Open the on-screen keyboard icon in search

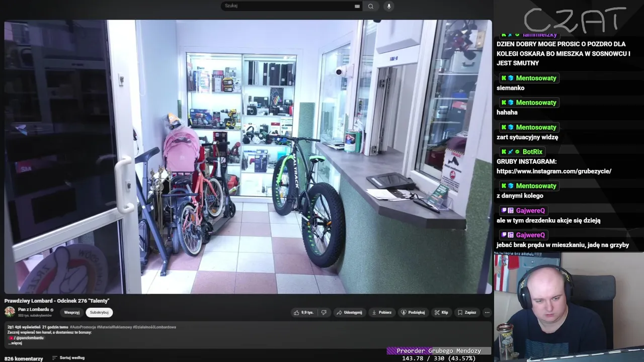357,6
